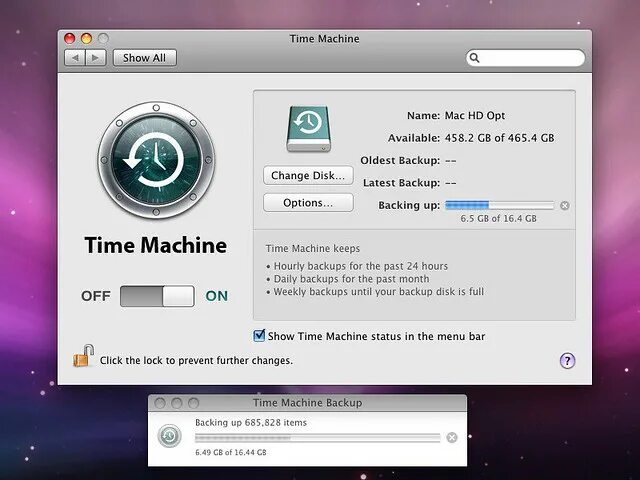Close the Time Machine preferences window with the red button
The width and height of the screenshot is (640, 480).
pyautogui.click(x=70, y=38)
